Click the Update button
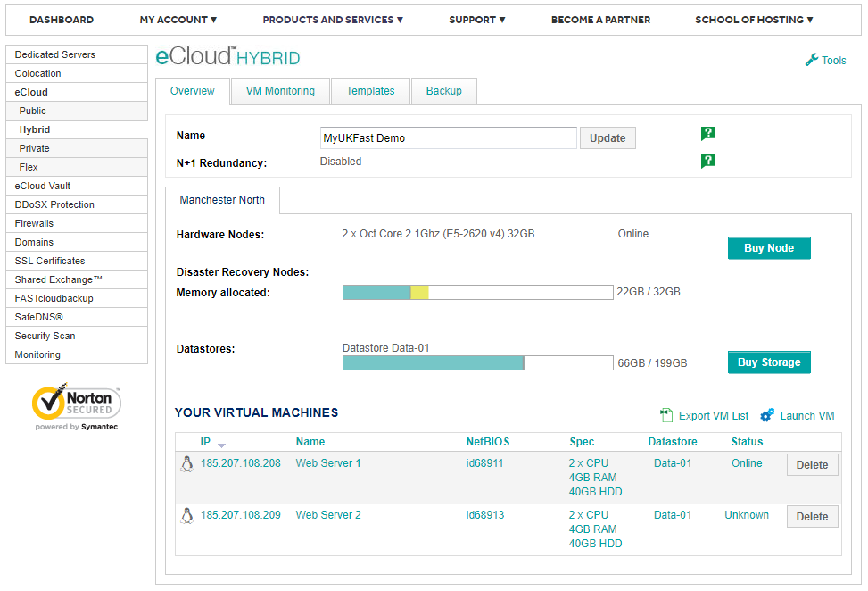The image size is (868, 591). click(608, 137)
